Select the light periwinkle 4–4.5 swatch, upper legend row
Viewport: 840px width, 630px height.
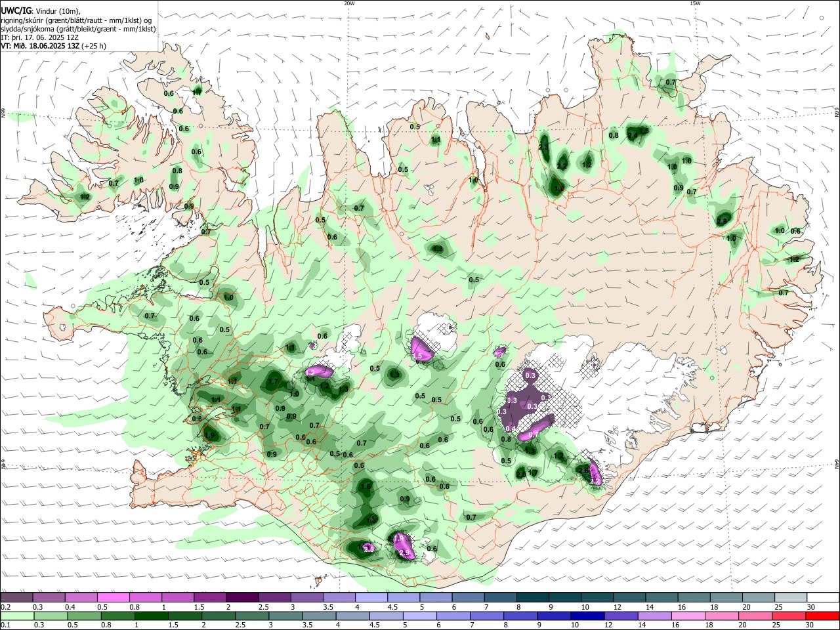[371, 597]
